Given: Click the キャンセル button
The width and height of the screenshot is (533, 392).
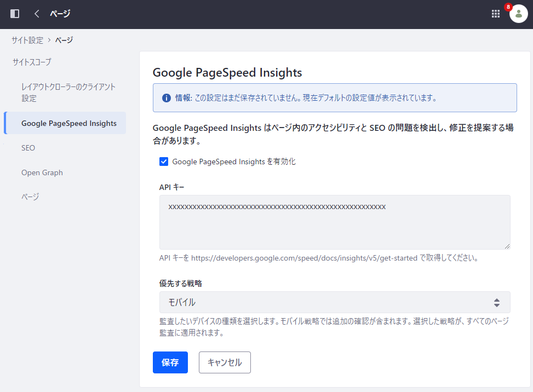Looking at the screenshot, I should pyautogui.click(x=225, y=362).
